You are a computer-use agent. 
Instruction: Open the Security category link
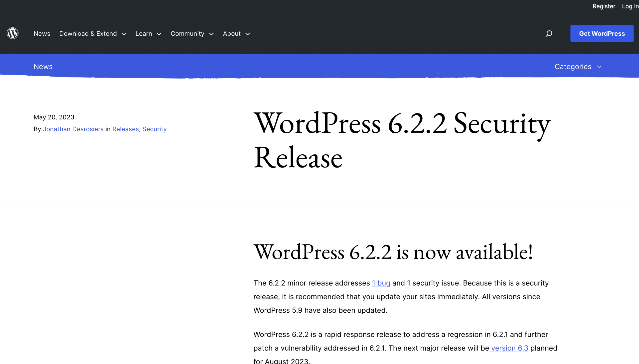tap(155, 129)
